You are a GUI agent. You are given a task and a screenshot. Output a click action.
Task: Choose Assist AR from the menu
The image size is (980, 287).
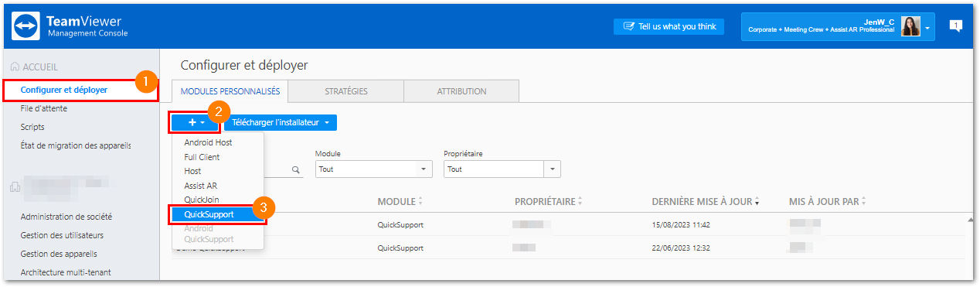[x=200, y=186]
